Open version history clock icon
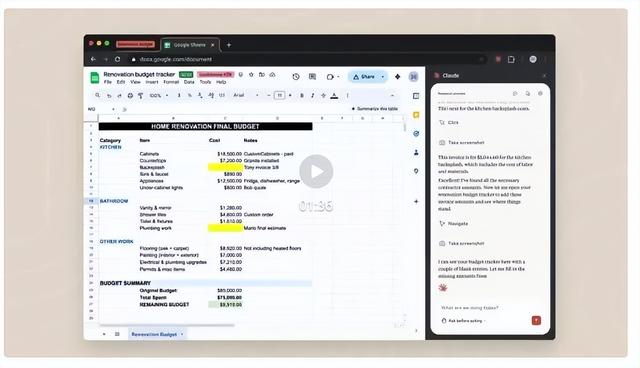 [x=296, y=77]
